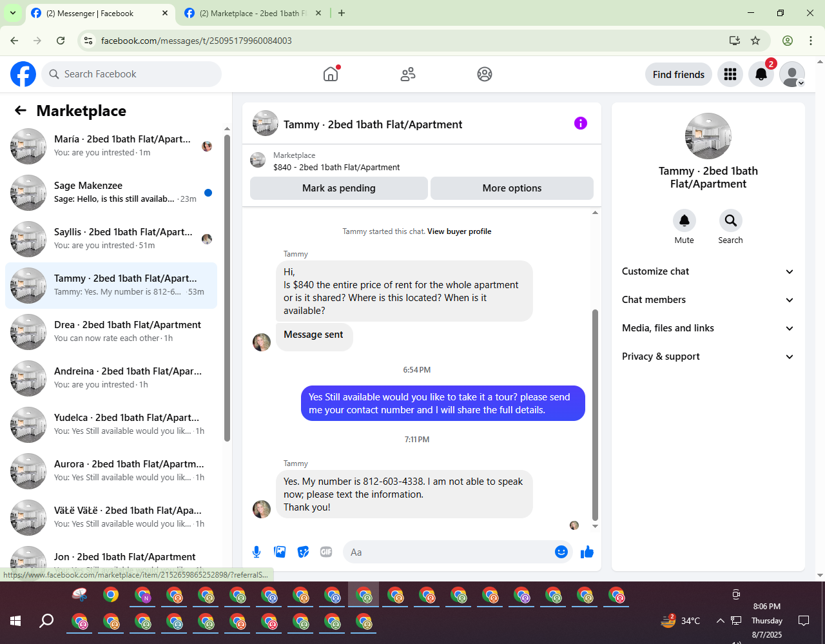The image size is (825, 644).
Task: Open Andreina's conversation in the list
Action: pos(112,378)
